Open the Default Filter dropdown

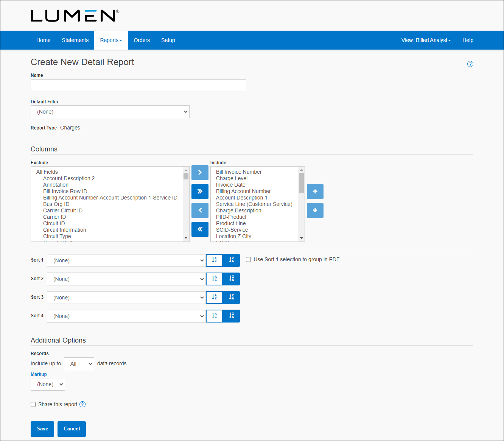click(x=110, y=112)
